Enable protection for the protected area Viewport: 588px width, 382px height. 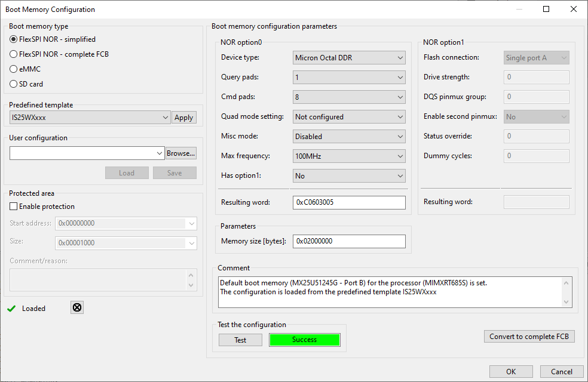[x=13, y=206]
